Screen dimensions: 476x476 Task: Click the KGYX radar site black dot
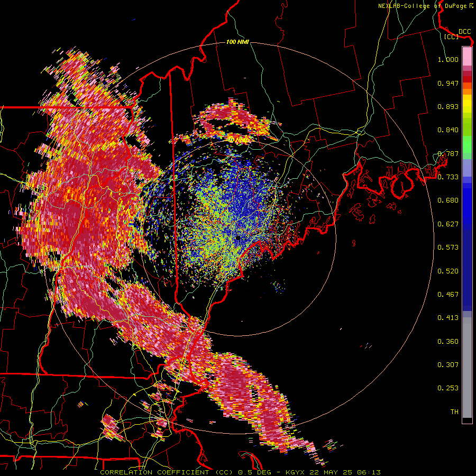click(x=238, y=237)
